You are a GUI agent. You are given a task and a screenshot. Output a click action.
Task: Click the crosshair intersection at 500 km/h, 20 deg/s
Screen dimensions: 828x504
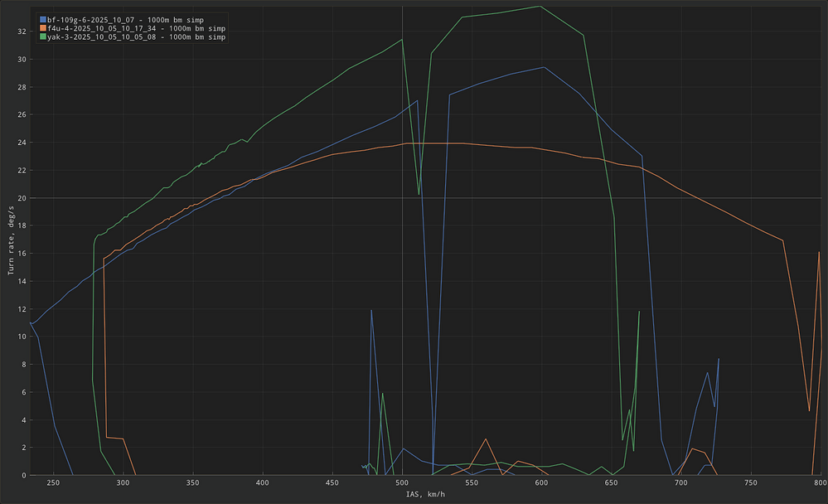[402, 198]
